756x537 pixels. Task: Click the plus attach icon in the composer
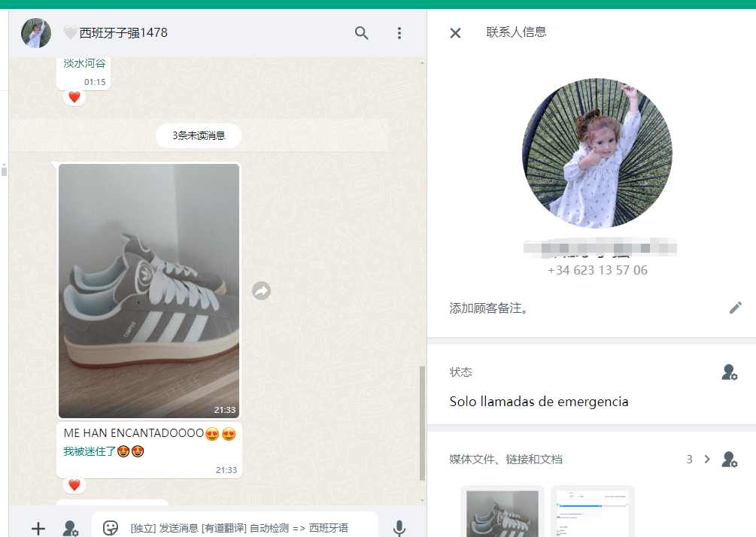pyautogui.click(x=38, y=528)
